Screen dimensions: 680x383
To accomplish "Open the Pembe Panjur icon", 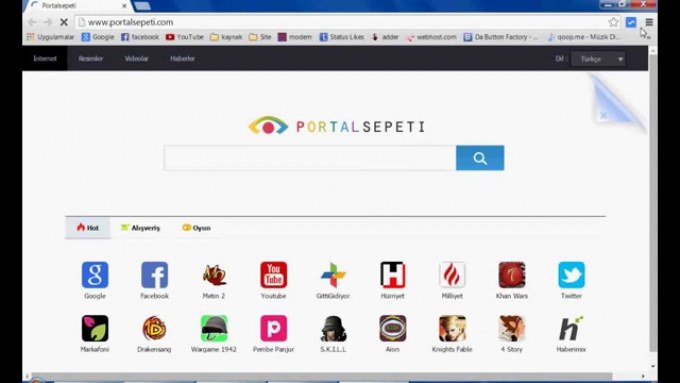I will click(x=274, y=328).
